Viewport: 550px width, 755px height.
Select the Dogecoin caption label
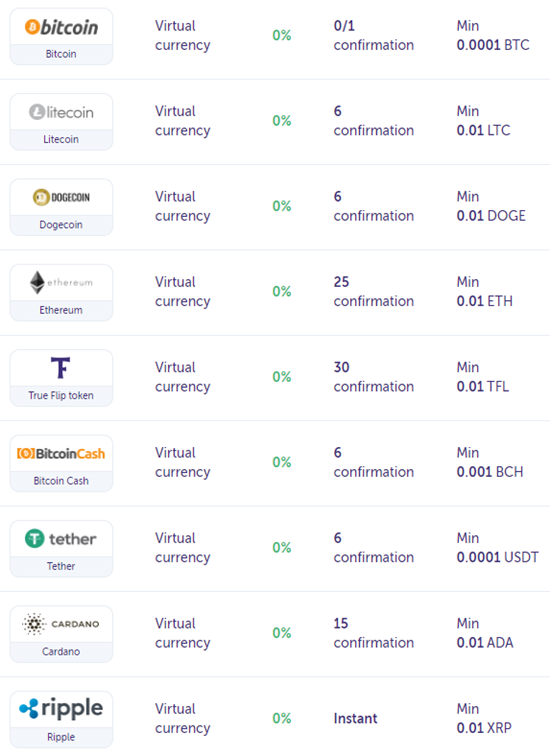61,225
